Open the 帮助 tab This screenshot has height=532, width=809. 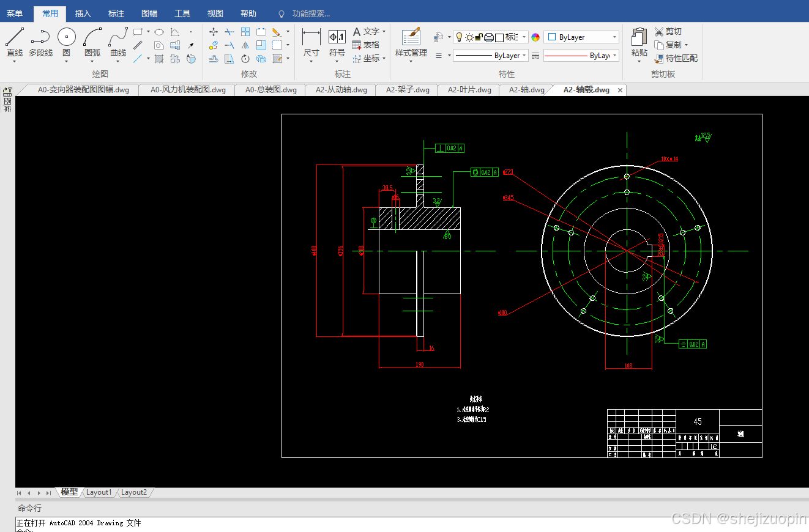pos(248,13)
